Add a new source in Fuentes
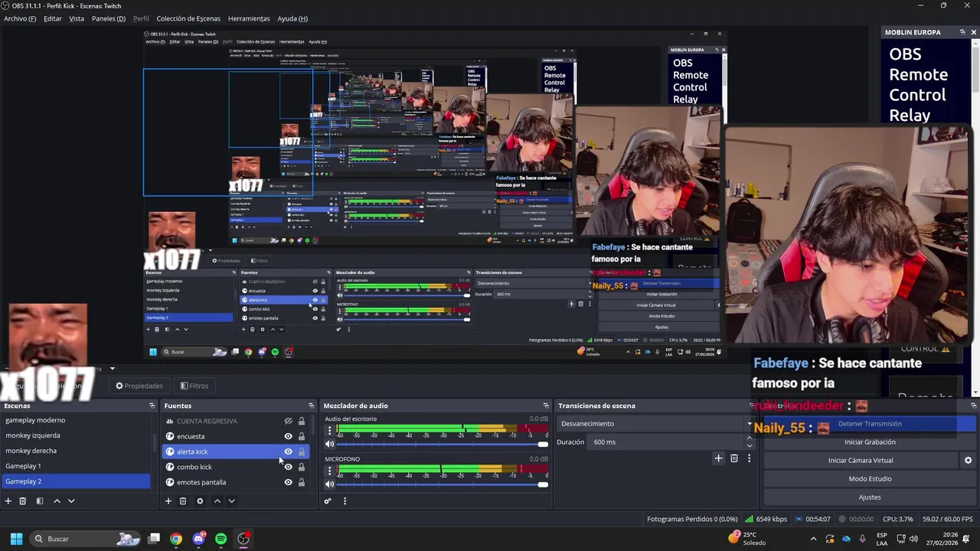Screen dimensions: 980x551 pos(168,501)
